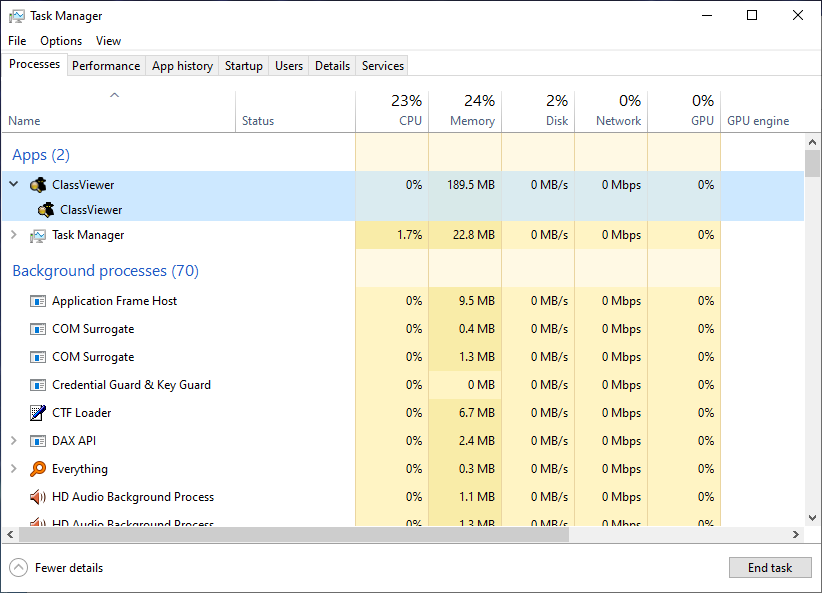Viewport: 822px width, 593px height.
Task: Switch to the Performance tab
Action: (x=106, y=66)
